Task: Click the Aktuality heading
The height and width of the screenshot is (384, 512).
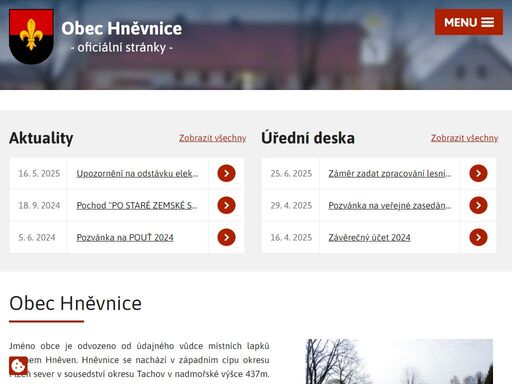Action: coord(41,138)
